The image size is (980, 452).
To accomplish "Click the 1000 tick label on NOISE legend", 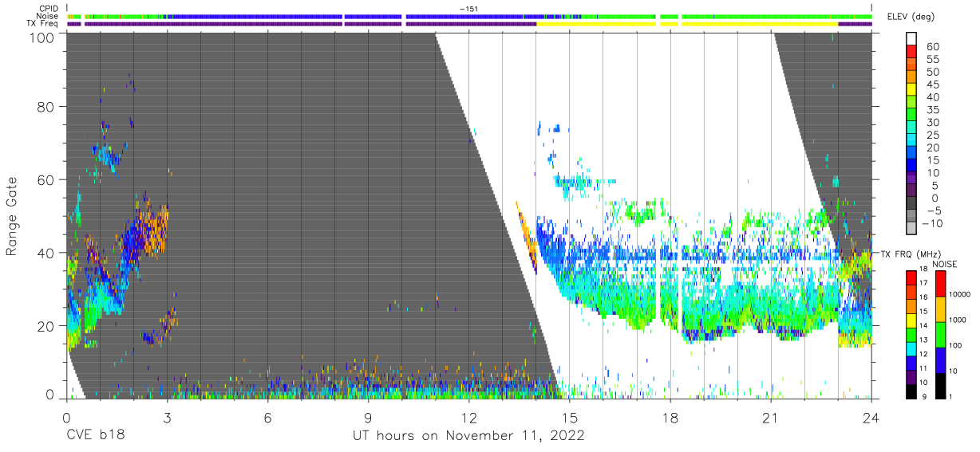I will coord(958,320).
